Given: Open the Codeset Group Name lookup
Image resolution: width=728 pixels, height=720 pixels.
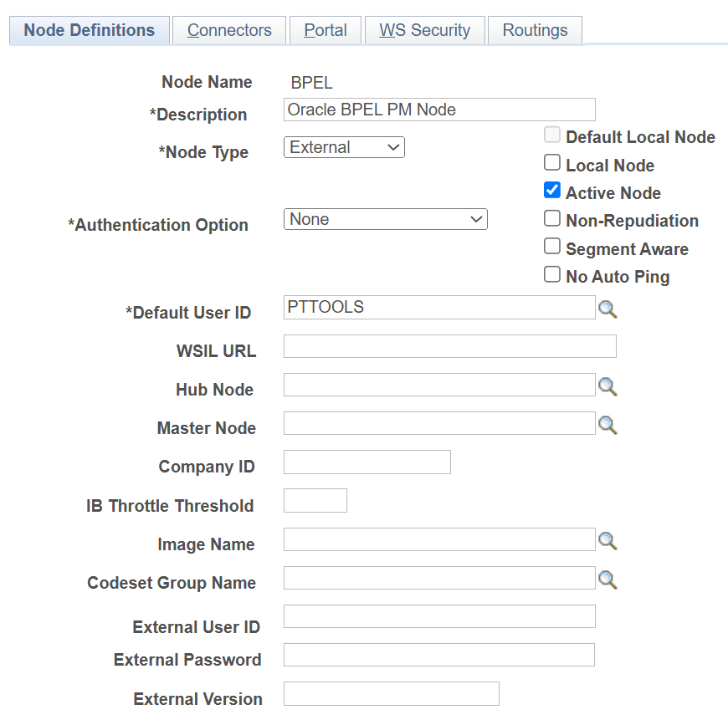Looking at the screenshot, I should pyautogui.click(x=608, y=578).
